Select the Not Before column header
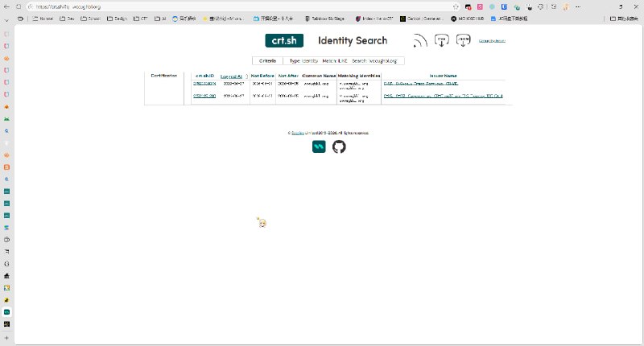This screenshot has width=644, height=346. [262, 76]
